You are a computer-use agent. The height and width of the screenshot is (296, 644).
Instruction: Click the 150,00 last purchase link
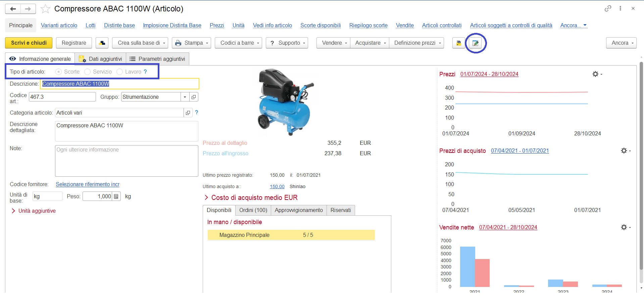coord(277,186)
